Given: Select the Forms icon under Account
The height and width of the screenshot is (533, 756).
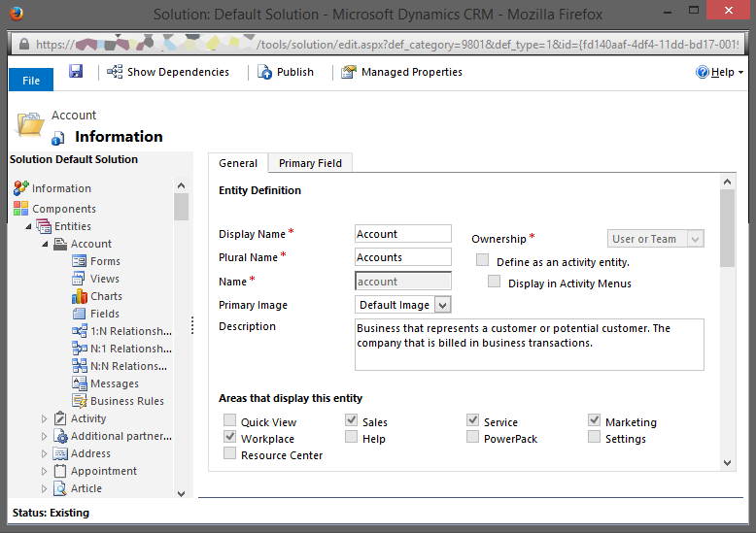Looking at the screenshot, I should coord(80,261).
